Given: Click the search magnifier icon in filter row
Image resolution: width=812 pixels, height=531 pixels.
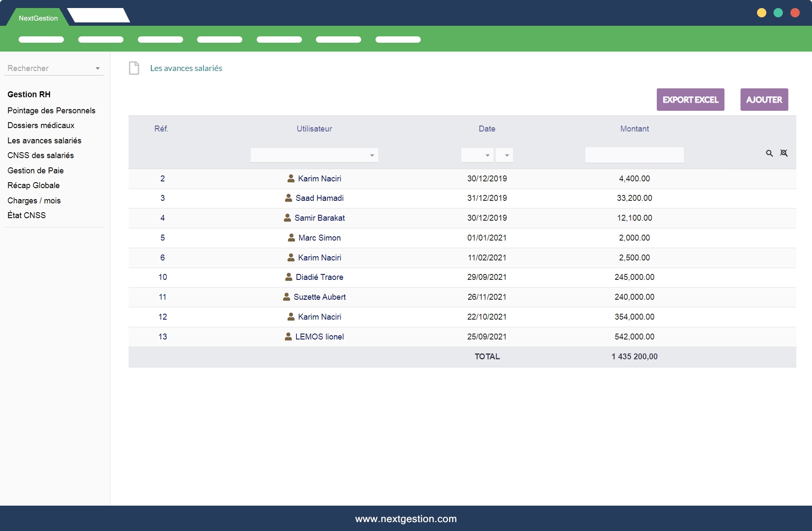Looking at the screenshot, I should coord(769,153).
